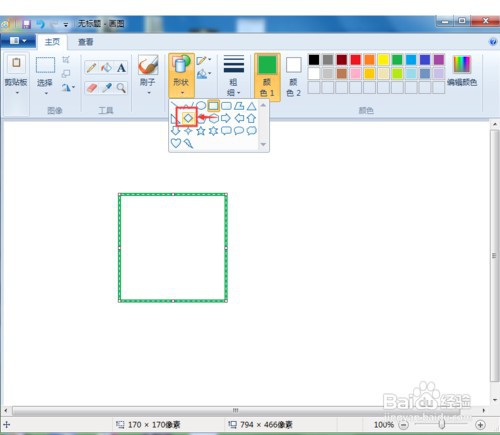Select the Fill with color bucket tool

[x=106, y=68]
